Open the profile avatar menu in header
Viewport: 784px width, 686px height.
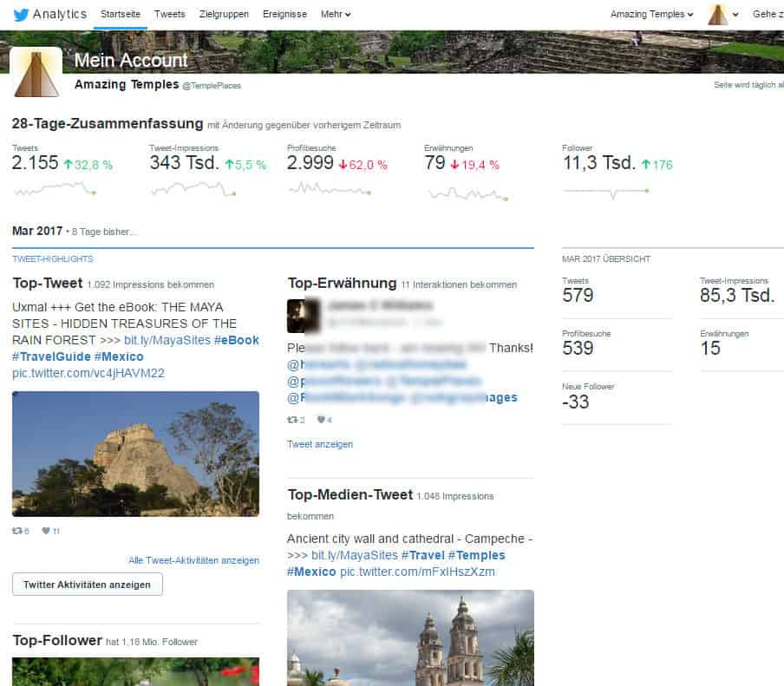pos(723,15)
